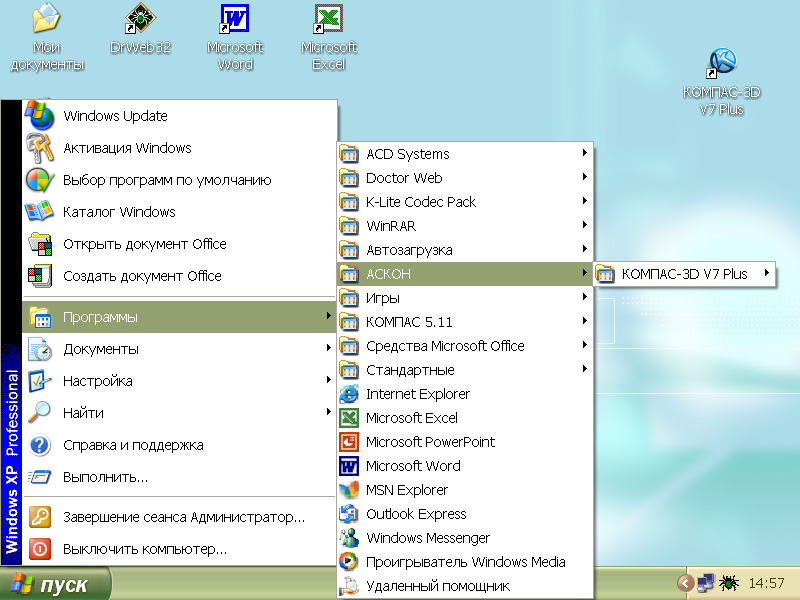Select the АСКОН folder entry

tap(464, 274)
